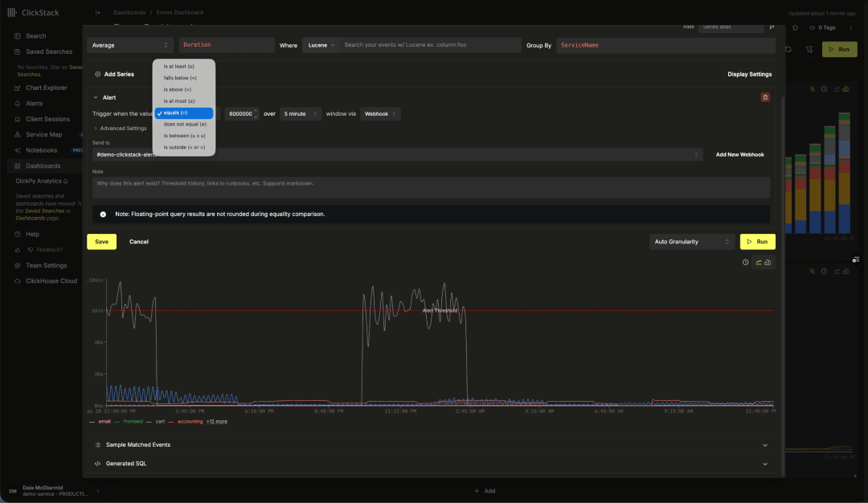Click the ClickStack logo icon
Image resolution: width=868 pixels, height=503 pixels.
click(x=11, y=12)
